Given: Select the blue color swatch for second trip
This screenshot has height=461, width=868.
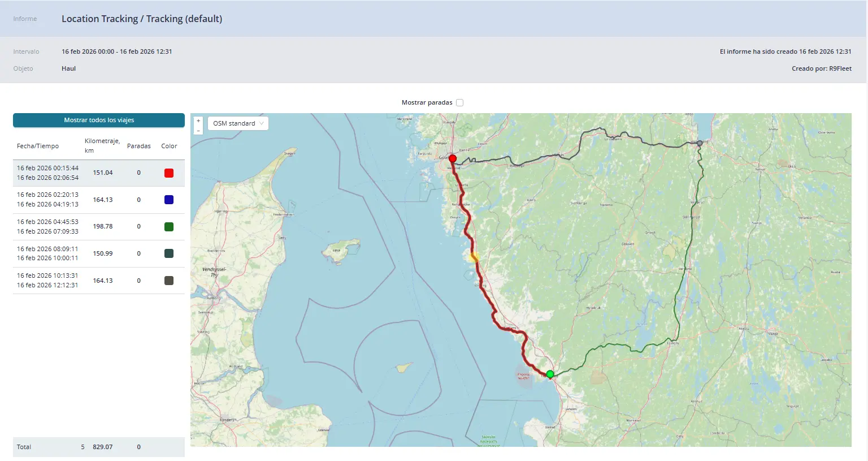Looking at the screenshot, I should pos(168,200).
